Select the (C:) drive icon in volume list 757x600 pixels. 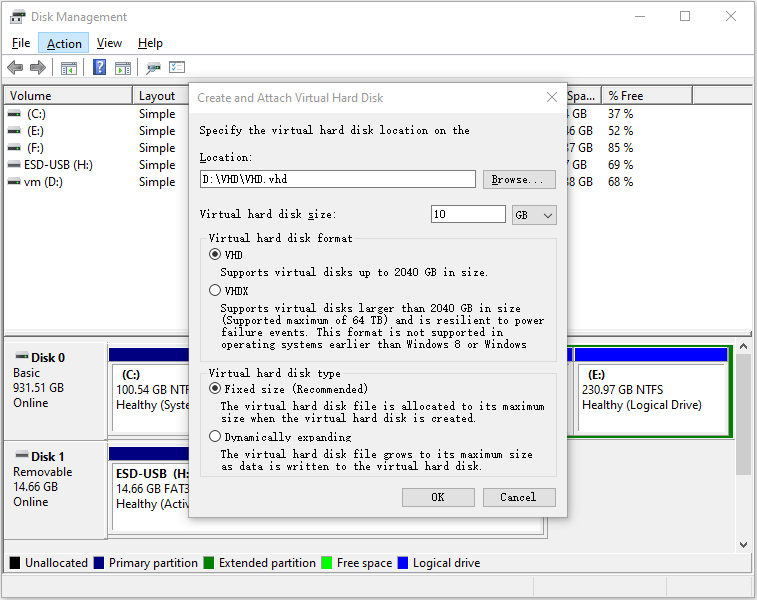(x=14, y=114)
